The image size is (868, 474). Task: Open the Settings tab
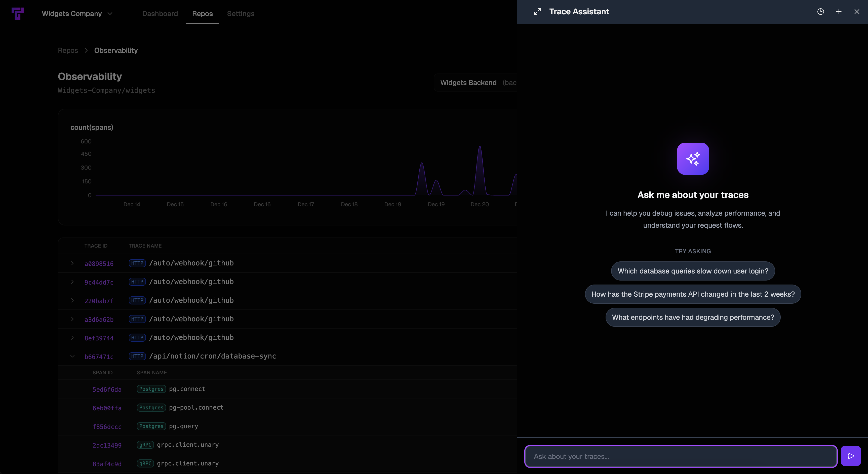click(x=241, y=14)
